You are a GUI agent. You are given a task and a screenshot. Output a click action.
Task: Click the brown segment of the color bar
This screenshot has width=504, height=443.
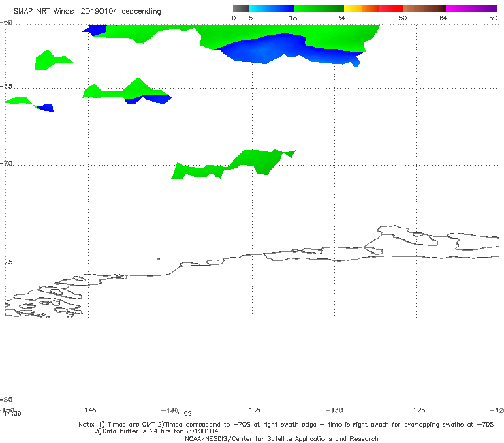(424, 8)
